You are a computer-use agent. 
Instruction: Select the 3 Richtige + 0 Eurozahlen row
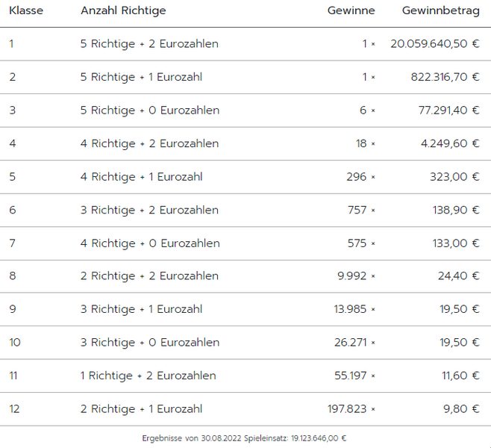(x=149, y=342)
